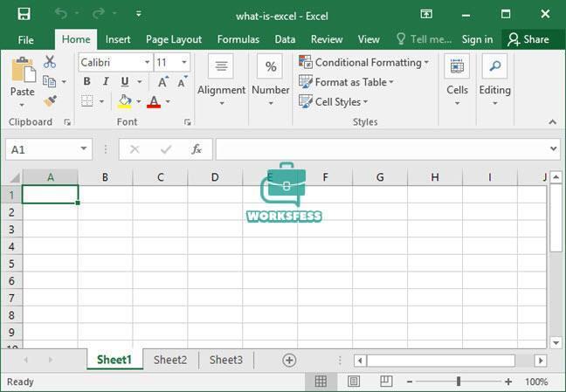
Task: Open Font Color dropdown arrow
Action: [168, 101]
